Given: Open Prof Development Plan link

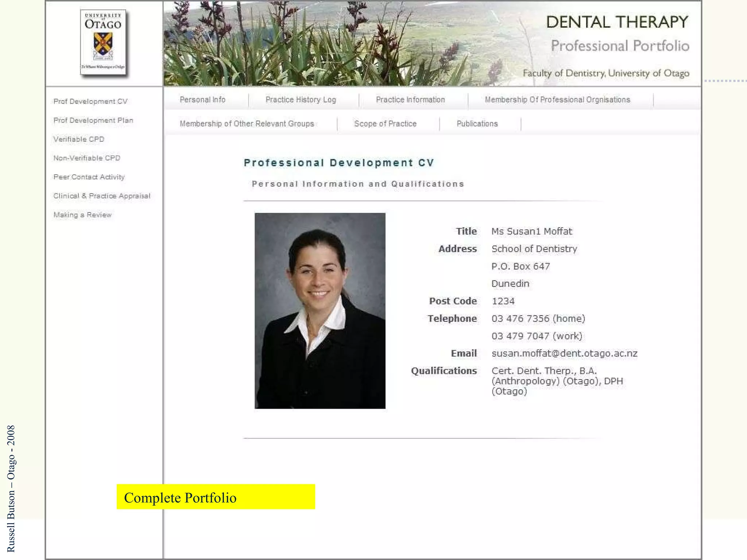Looking at the screenshot, I should [93, 120].
